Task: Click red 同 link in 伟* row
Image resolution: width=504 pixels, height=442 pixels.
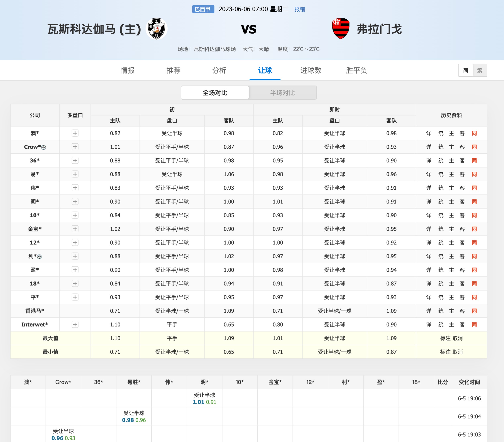Action: [474, 188]
